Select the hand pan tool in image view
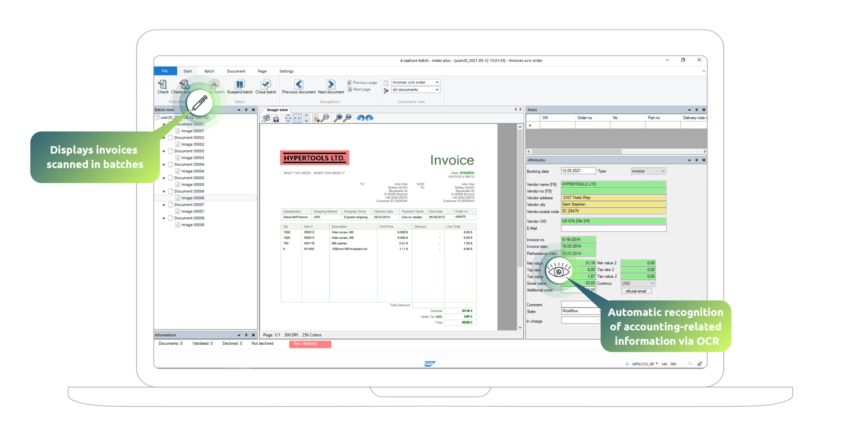868x441 pixels. click(316, 119)
